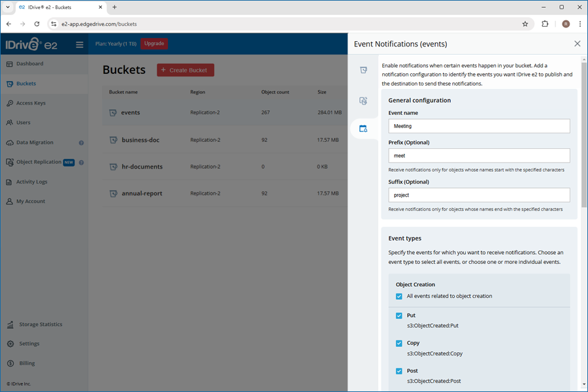Open the Chrome profile avatar
Viewport: 588px width, 392px height.
coord(566,24)
